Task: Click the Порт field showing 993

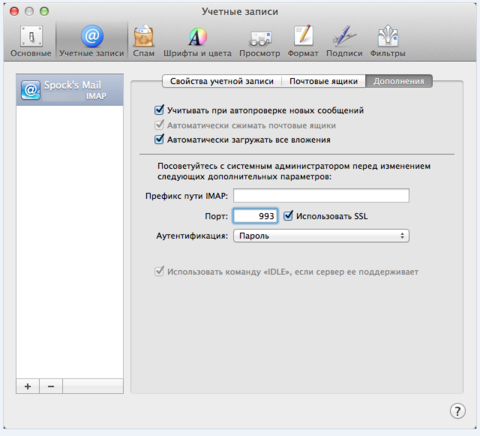Action: 255,216
